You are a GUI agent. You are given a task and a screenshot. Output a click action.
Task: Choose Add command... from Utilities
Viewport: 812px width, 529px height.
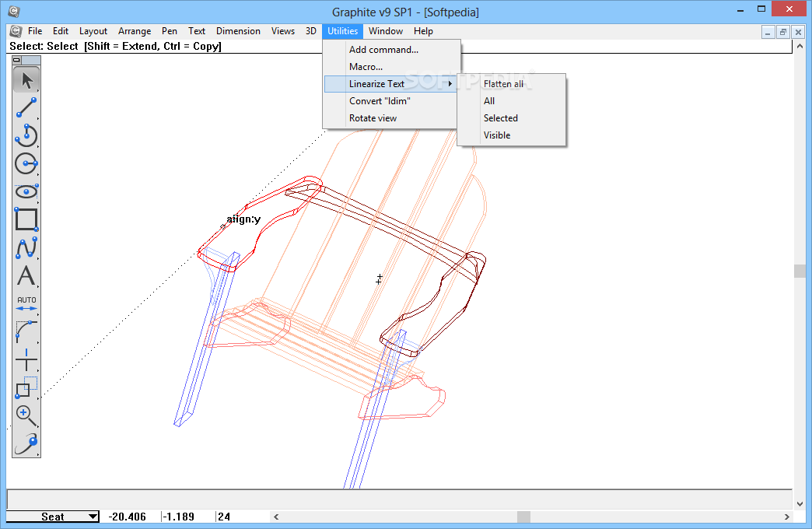pyautogui.click(x=391, y=50)
